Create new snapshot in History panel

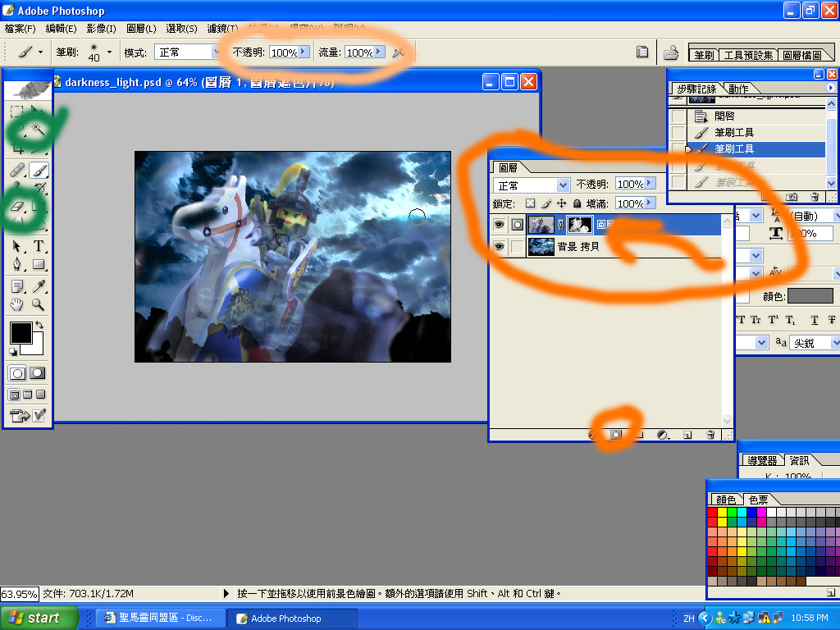(x=792, y=197)
